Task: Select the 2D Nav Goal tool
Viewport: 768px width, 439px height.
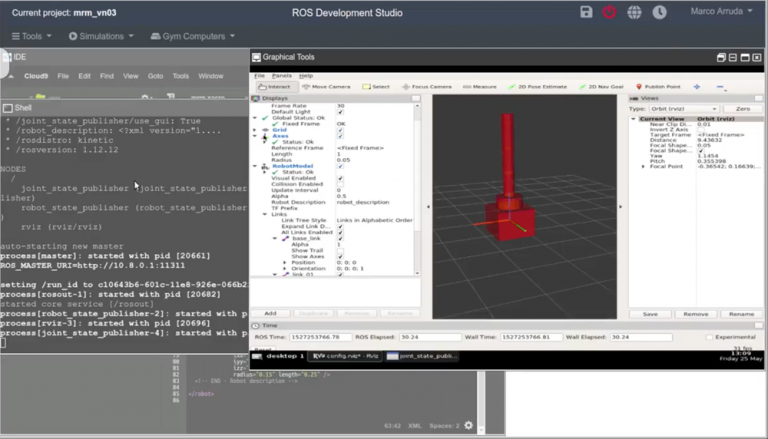Action: pyautogui.click(x=601, y=87)
